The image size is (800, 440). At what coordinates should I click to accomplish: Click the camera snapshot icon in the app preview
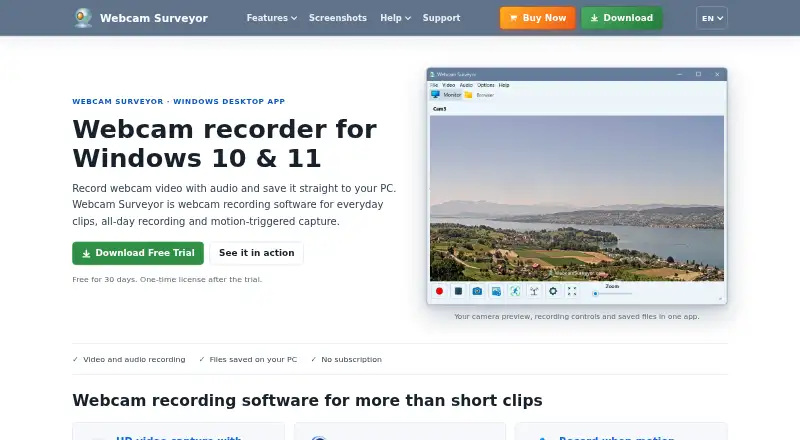tap(477, 291)
